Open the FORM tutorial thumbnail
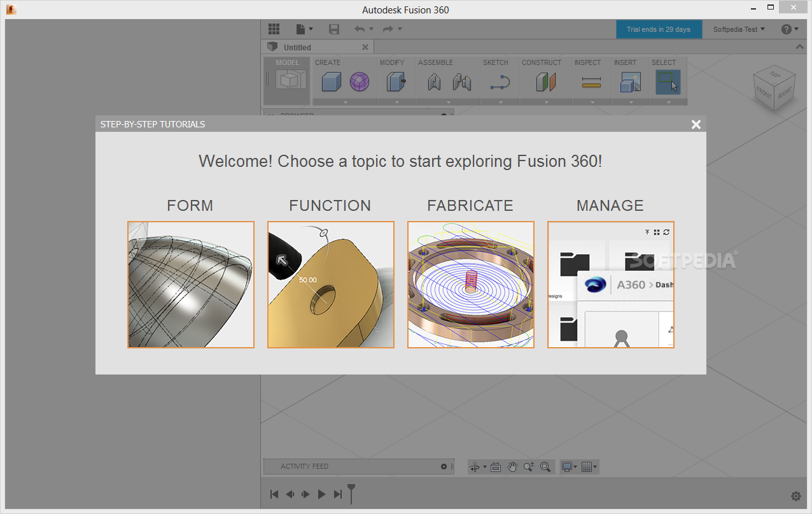 tap(191, 285)
